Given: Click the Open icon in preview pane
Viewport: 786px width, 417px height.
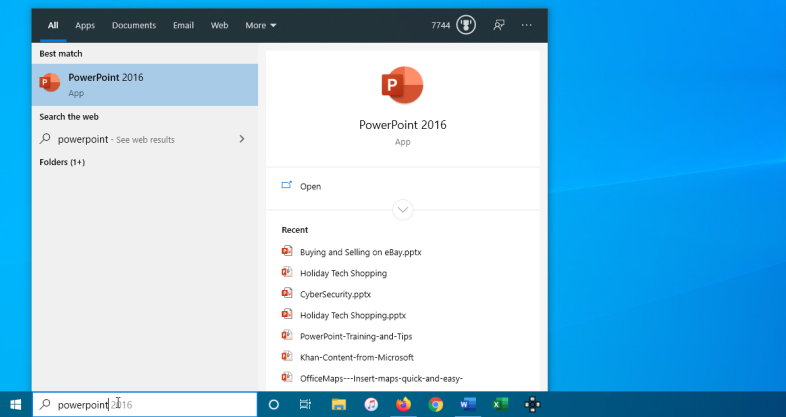Looking at the screenshot, I should coord(287,185).
